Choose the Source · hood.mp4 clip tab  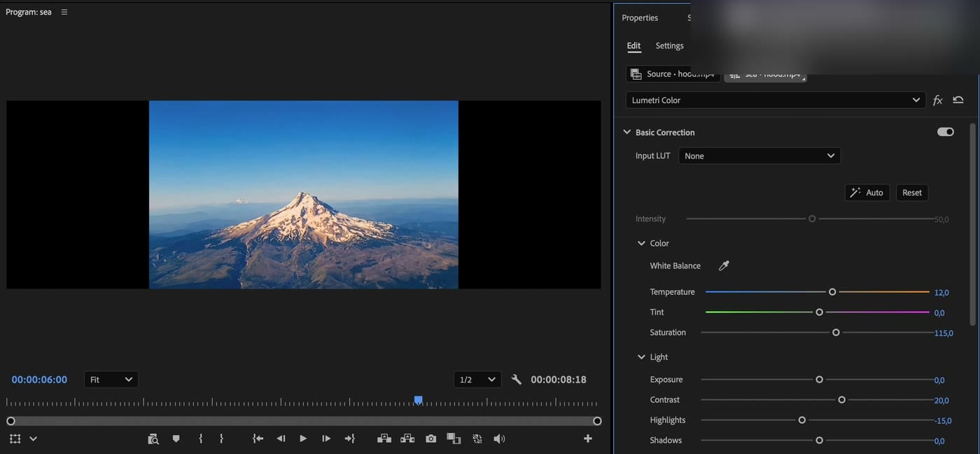coord(673,74)
